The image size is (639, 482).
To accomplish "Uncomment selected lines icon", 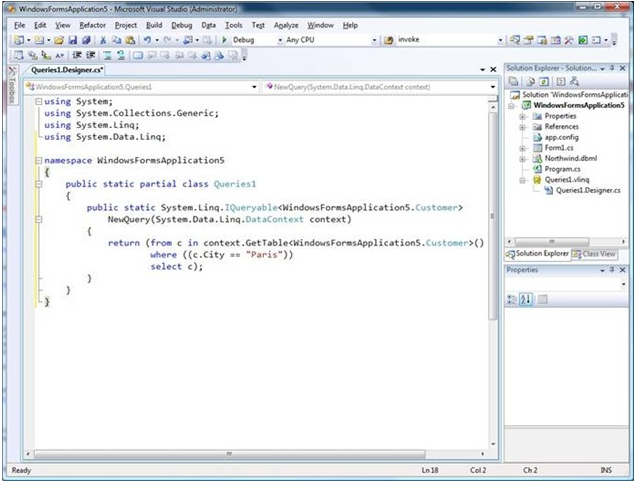I will (x=121, y=55).
